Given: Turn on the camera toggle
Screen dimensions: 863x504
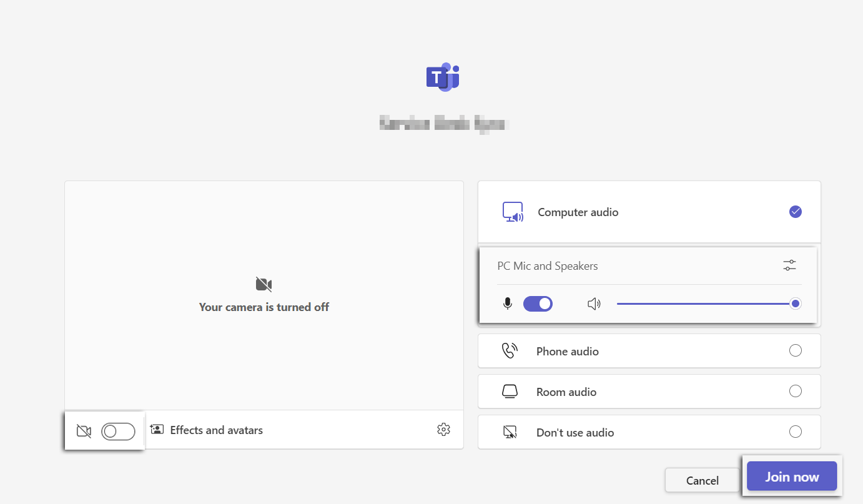Looking at the screenshot, I should coord(118,431).
